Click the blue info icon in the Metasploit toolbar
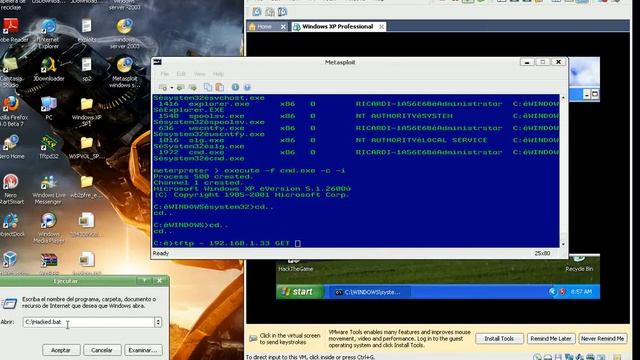Image resolution: width=640 pixels, height=360 pixels. click(235, 87)
